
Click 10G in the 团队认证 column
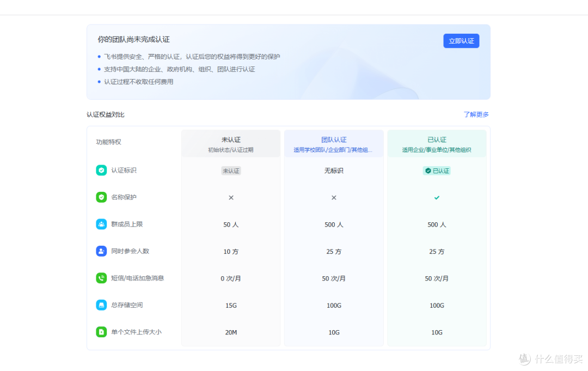tap(334, 333)
